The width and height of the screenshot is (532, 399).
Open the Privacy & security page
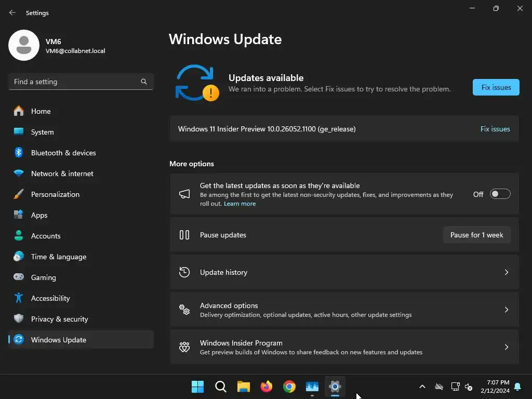click(x=81, y=318)
